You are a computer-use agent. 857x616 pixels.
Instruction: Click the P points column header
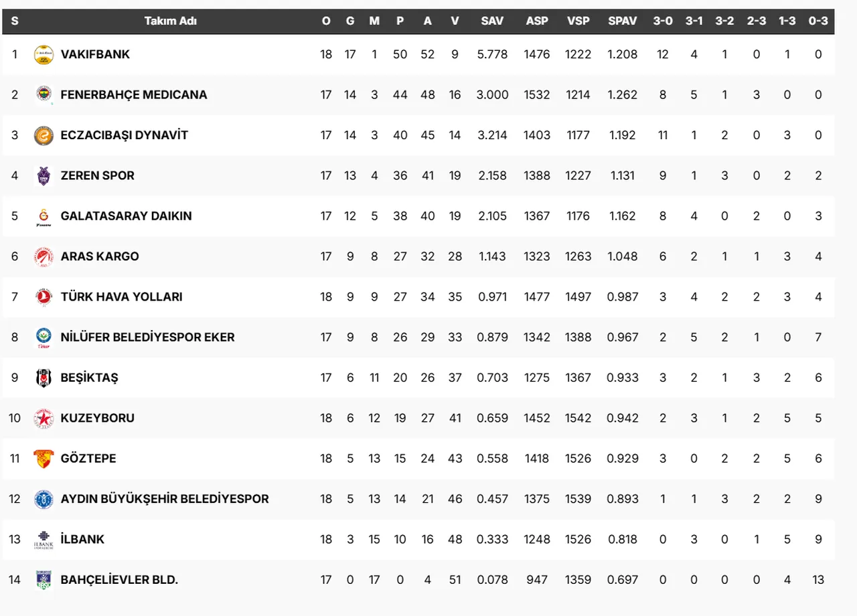pos(400,21)
